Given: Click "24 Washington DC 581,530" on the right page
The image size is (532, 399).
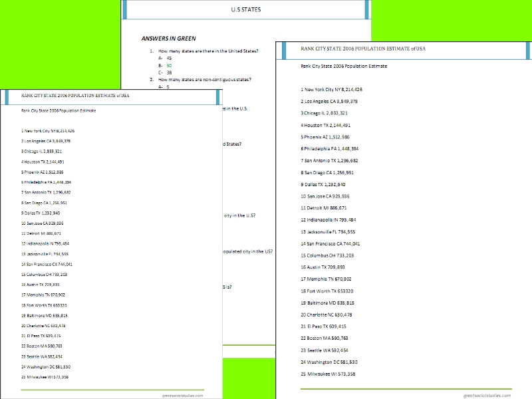Looking at the screenshot, I should pyautogui.click(x=329, y=362).
